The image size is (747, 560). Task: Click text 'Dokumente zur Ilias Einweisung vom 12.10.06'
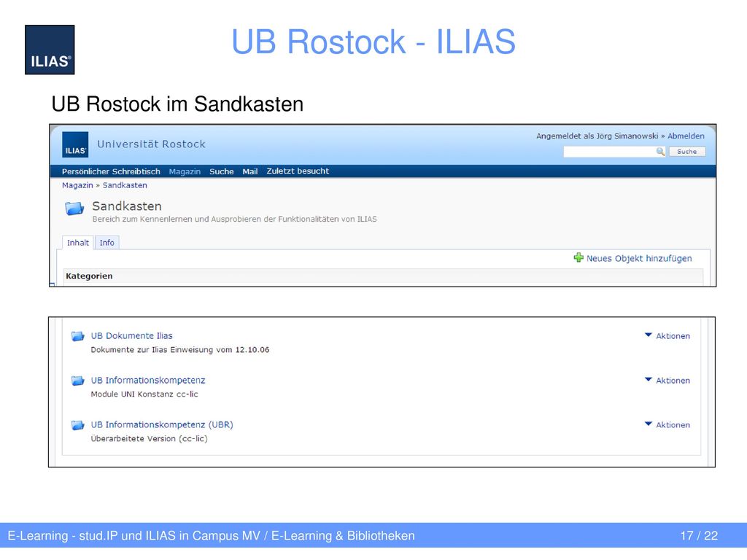[180, 349]
